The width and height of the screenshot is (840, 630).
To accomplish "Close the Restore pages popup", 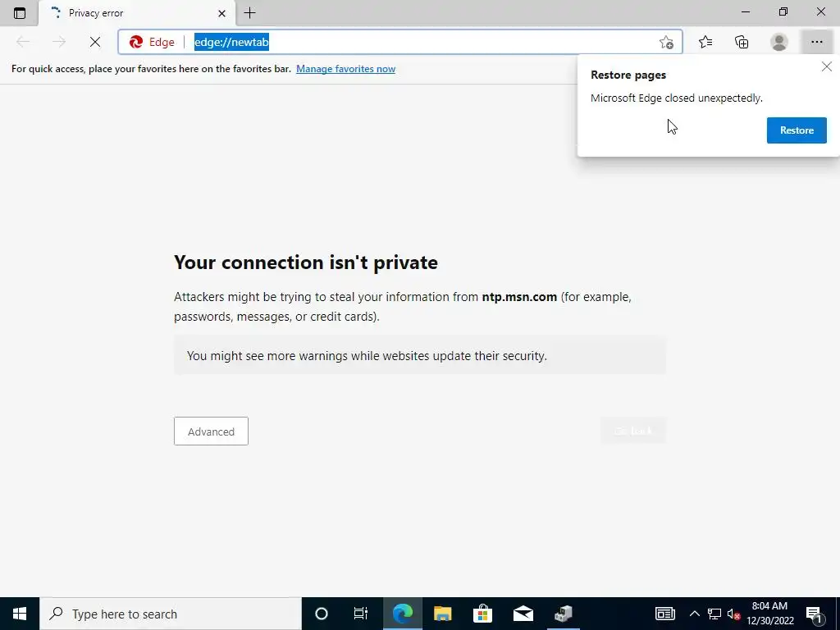I will click(827, 66).
